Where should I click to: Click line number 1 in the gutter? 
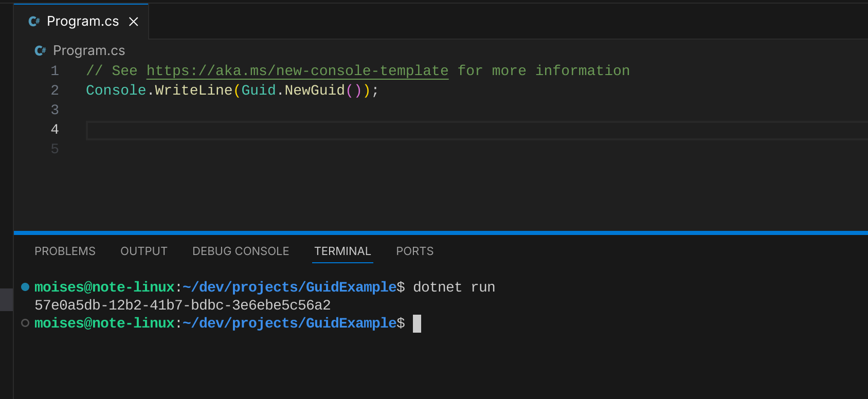(x=55, y=70)
